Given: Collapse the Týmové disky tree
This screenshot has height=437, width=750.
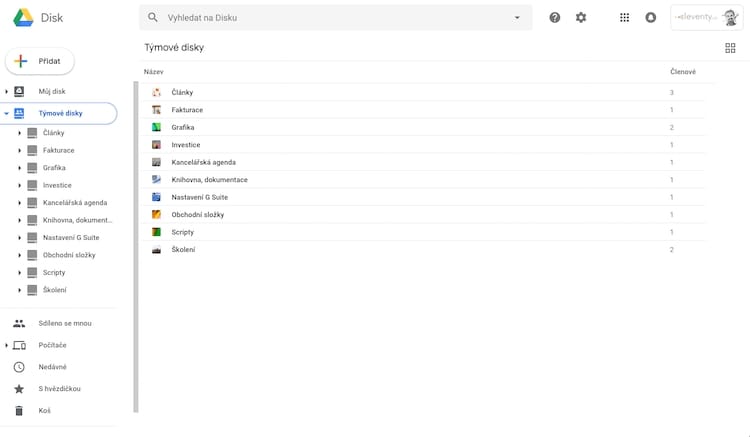Looking at the screenshot, I should (x=6, y=114).
